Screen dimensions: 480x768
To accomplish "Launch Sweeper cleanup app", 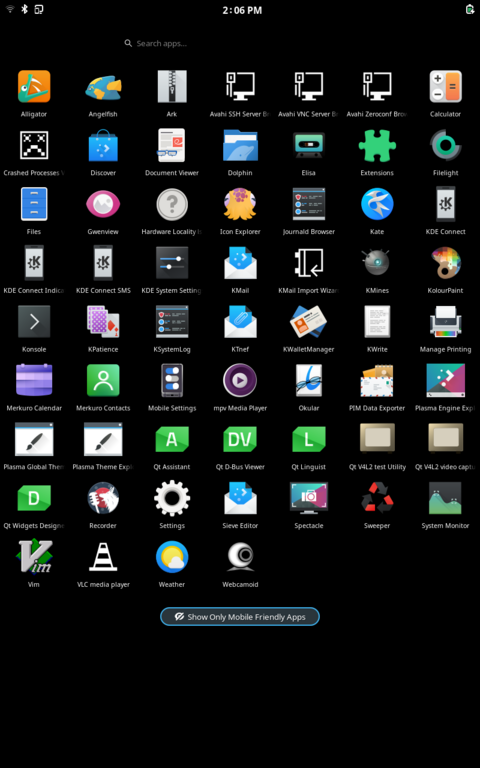I will tap(377, 498).
